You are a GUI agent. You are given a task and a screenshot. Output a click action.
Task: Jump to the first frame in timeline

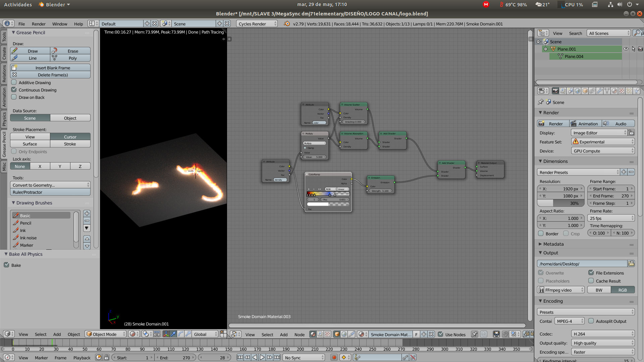tap(240, 358)
